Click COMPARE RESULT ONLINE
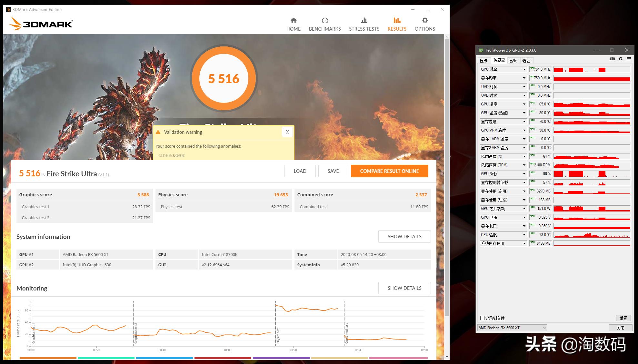 [x=389, y=171]
